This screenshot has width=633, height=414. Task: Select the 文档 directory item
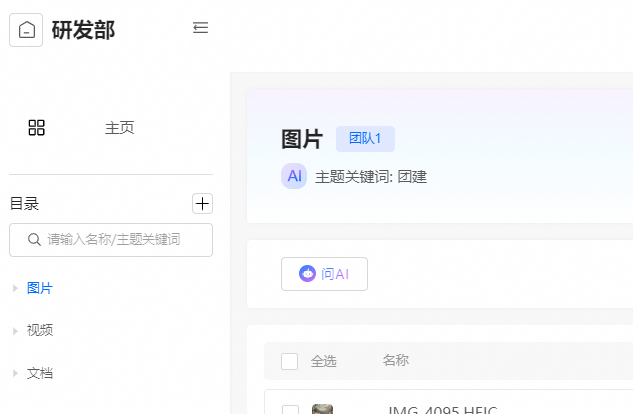40,373
